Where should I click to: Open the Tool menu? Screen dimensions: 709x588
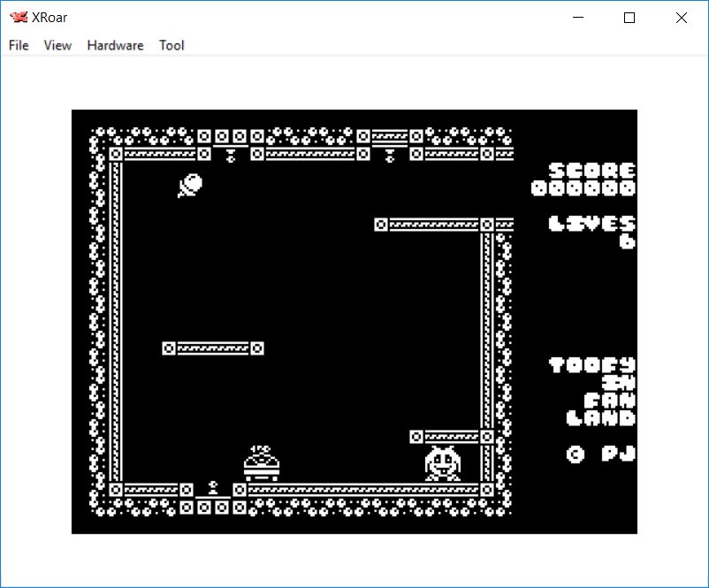coord(172,45)
